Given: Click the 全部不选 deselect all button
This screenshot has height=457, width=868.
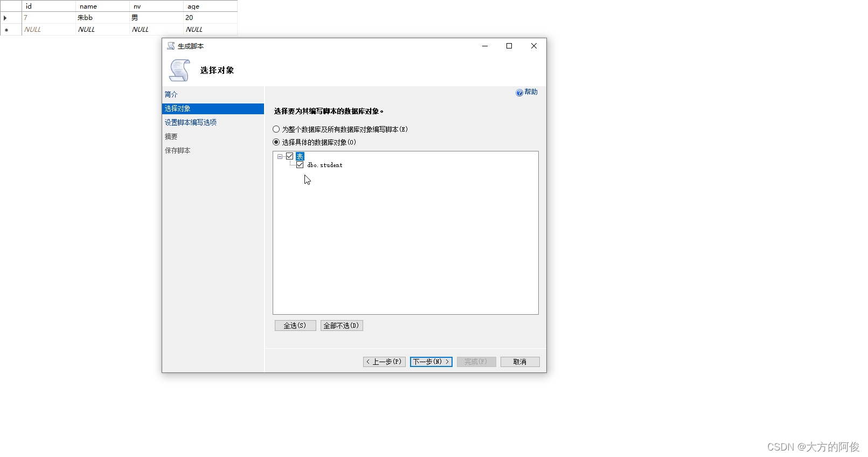Looking at the screenshot, I should tap(342, 326).
